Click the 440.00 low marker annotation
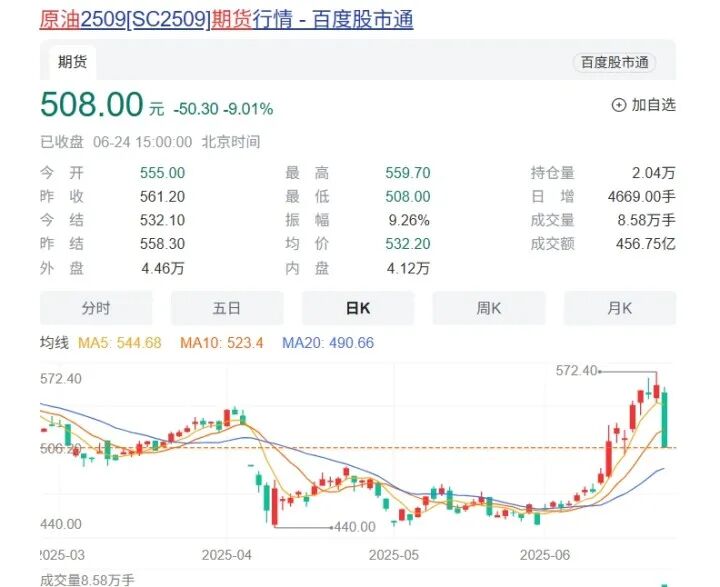 click(354, 527)
